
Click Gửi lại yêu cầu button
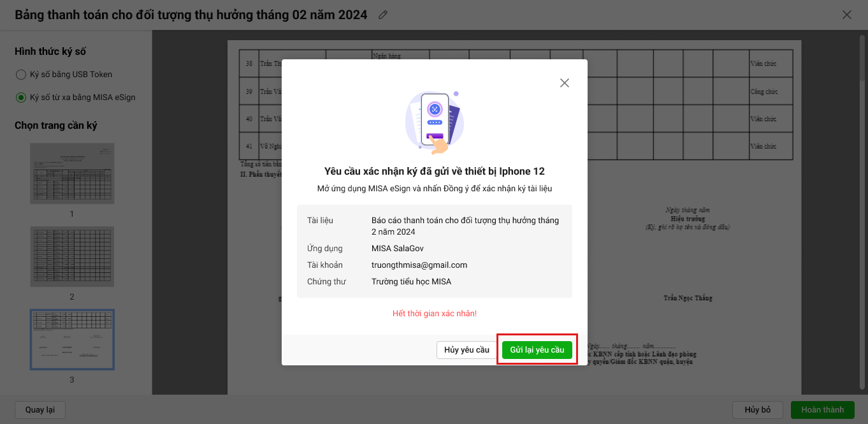coord(537,350)
